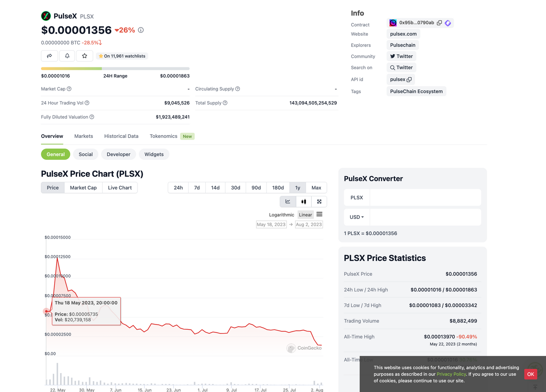
Task: Expand chart to fullscreen
Action: pos(319,202)
